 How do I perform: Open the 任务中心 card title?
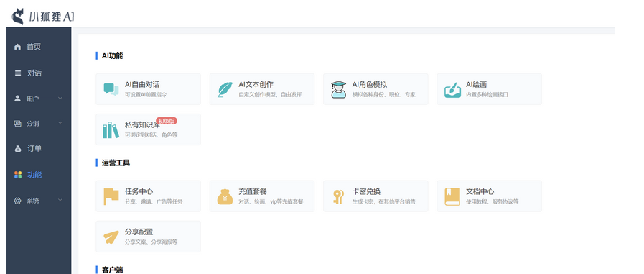pos(139,192)
